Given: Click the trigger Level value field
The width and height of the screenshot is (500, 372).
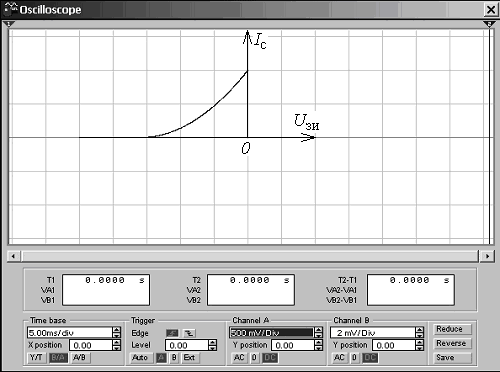Looking at the screenshot, I should click(x=187, y=345).
